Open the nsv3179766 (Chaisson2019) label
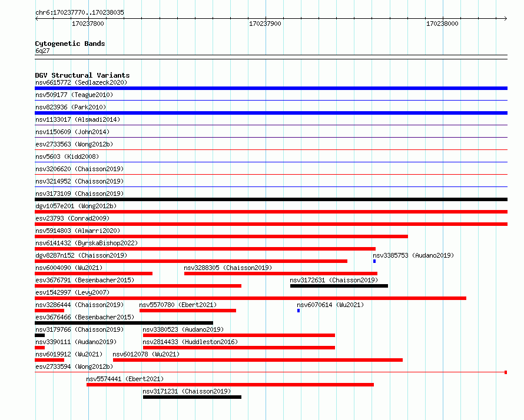The image size is (524, 420). [79, 329]
